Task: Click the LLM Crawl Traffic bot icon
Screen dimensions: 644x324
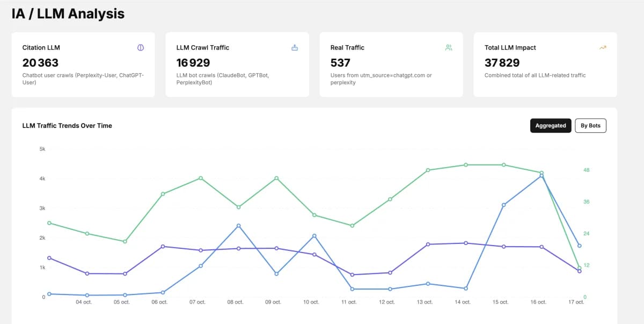Action: [295, 47]
